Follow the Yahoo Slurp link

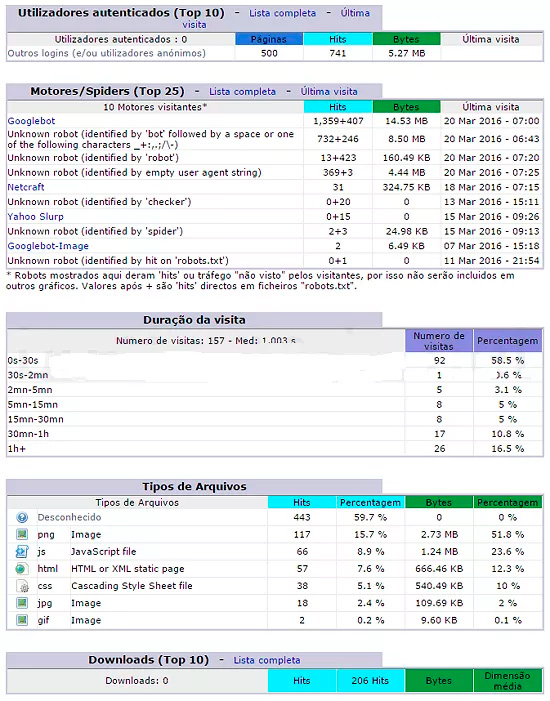tap(35, 217)
